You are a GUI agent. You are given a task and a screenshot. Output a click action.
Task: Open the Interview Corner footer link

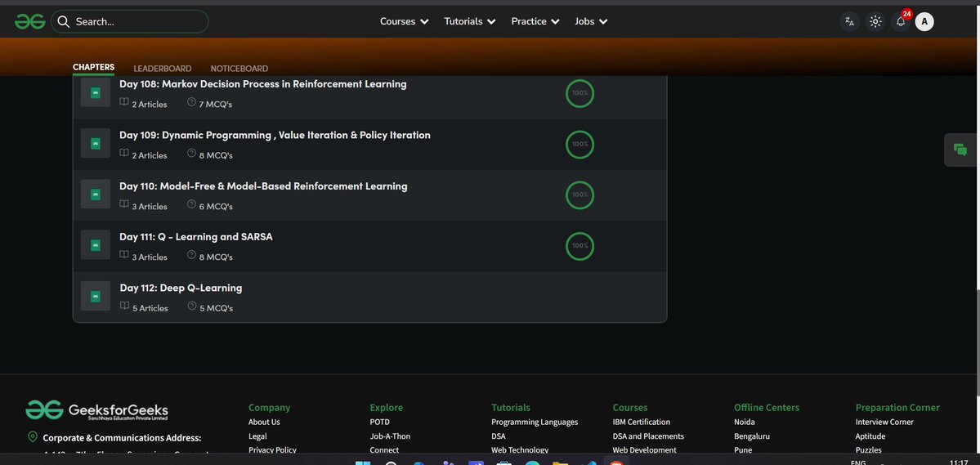tap(884, 422)
